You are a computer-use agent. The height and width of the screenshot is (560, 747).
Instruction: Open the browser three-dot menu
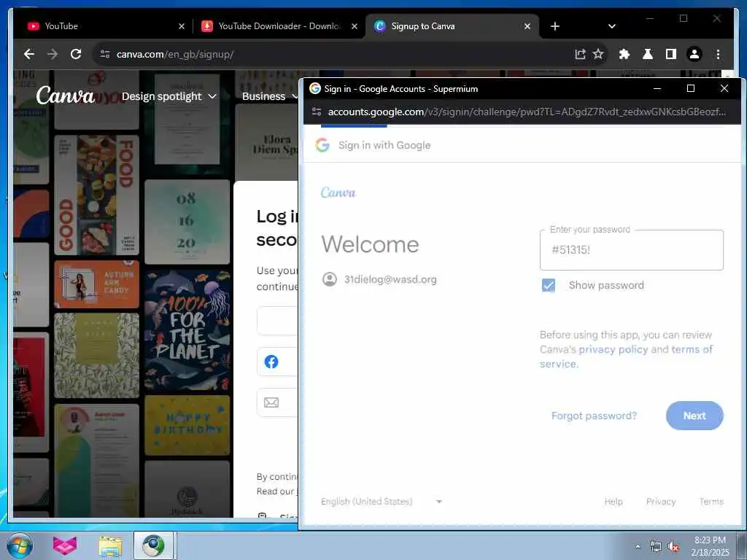718,54
